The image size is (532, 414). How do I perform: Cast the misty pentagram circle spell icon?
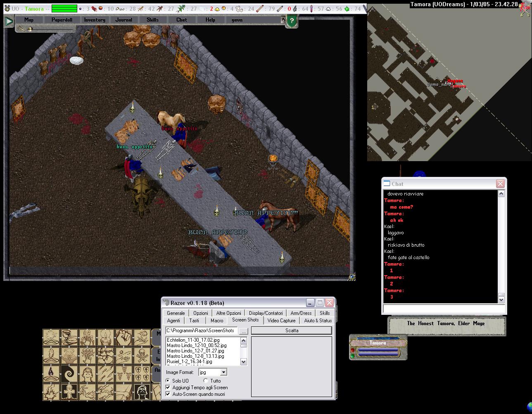click(x=51, y=338)
